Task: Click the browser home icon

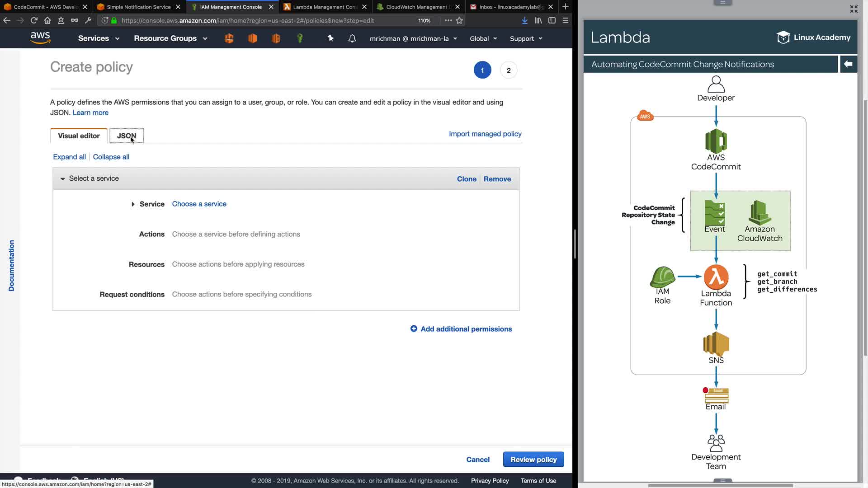Action: point(47,20)
